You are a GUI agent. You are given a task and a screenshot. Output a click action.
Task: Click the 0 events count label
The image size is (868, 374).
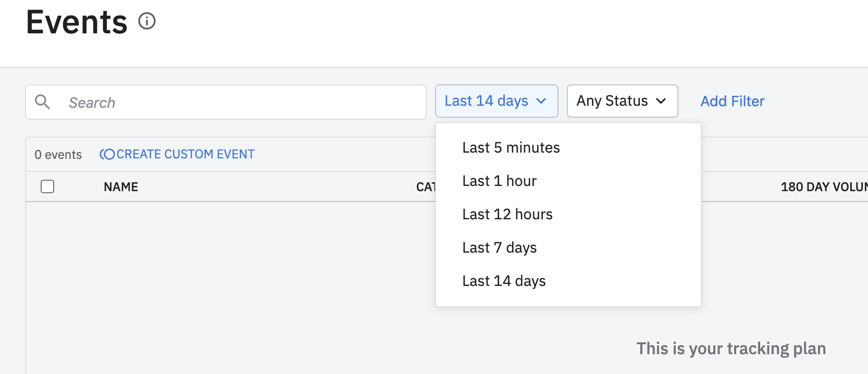58,155
